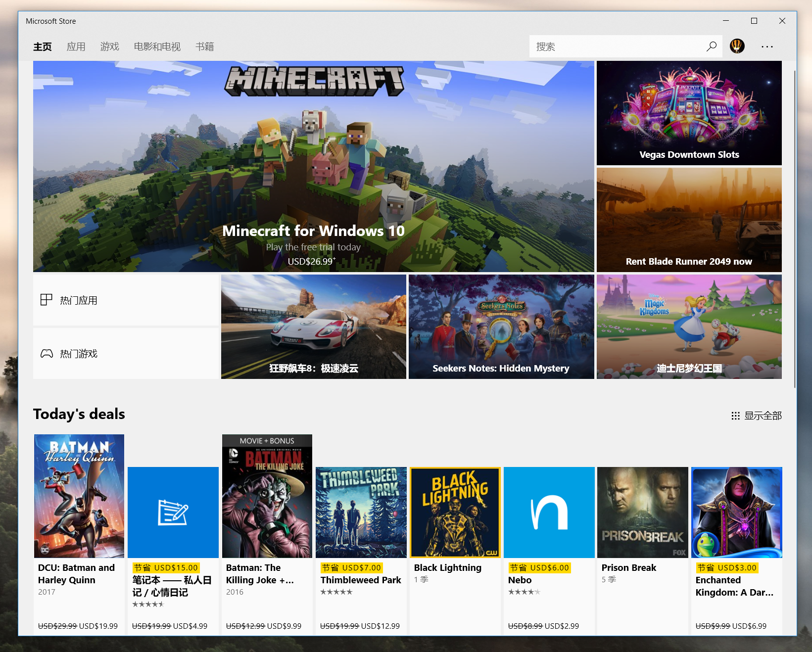Open the Rent Blade Runner 2049 tile

(689, 220)
